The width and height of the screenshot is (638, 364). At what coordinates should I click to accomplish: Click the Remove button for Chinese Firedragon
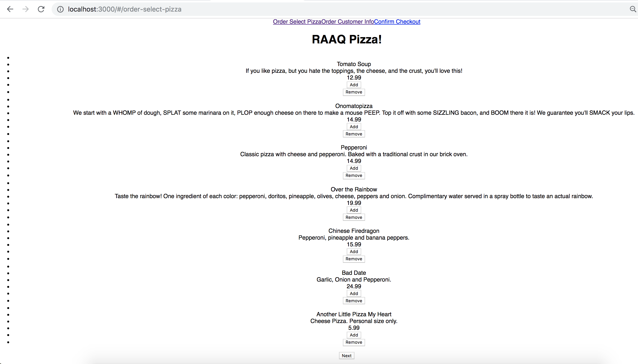pos(354,259)
